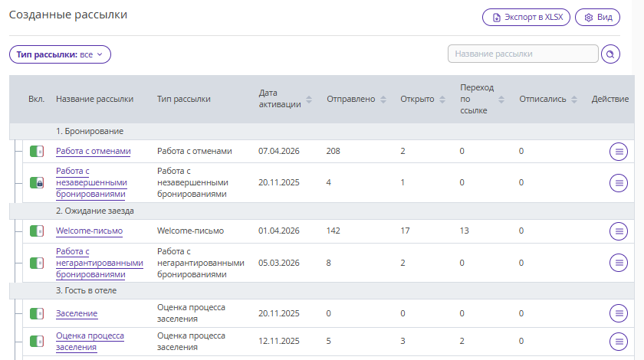Toggle the Welcome-письмо mailing switch
This screenshot has height=360, width=644.
click(37, 231)
